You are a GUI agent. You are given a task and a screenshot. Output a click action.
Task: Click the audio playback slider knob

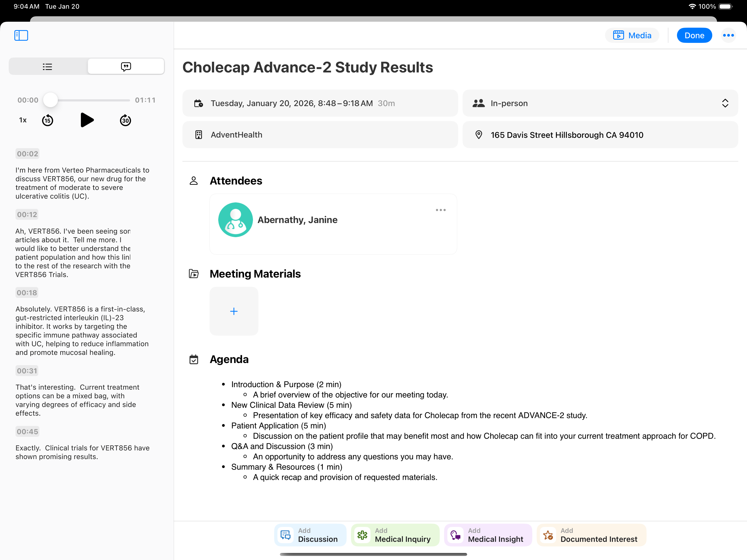[50, 100]
